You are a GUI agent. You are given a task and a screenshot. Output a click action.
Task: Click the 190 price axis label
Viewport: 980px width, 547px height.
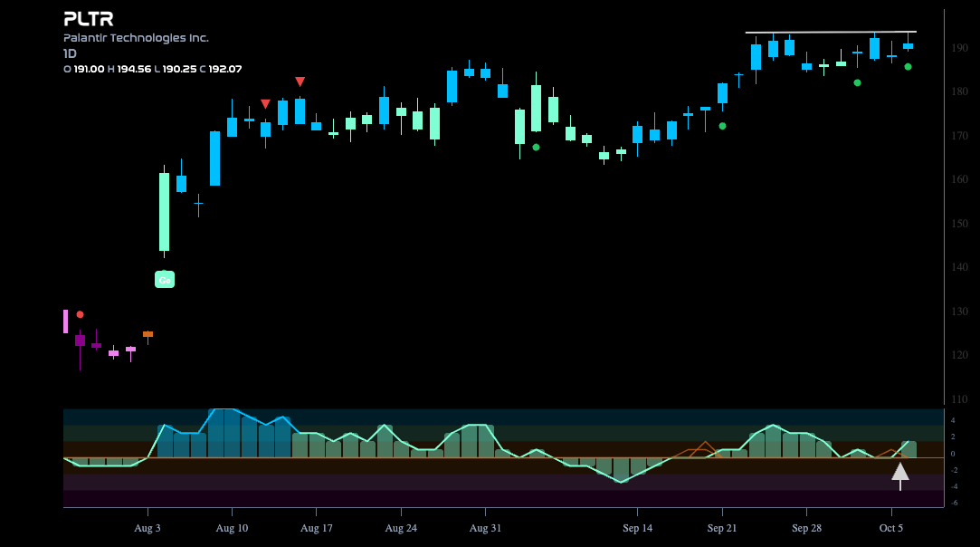coord(959,48)
